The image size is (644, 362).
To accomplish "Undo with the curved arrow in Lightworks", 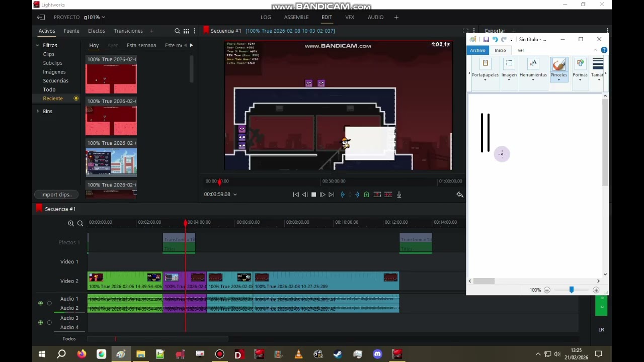I will pyautogui.click(x=460, y=195).
